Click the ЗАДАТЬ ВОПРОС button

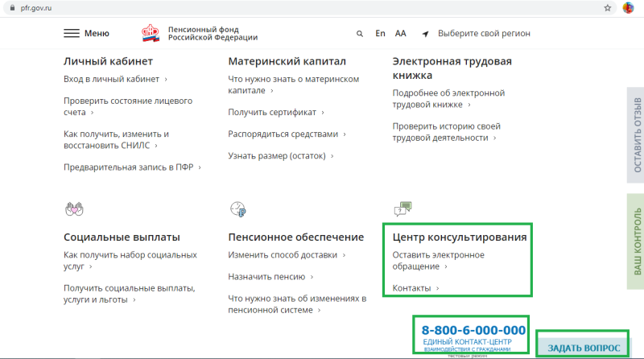(x=583, y=348)
